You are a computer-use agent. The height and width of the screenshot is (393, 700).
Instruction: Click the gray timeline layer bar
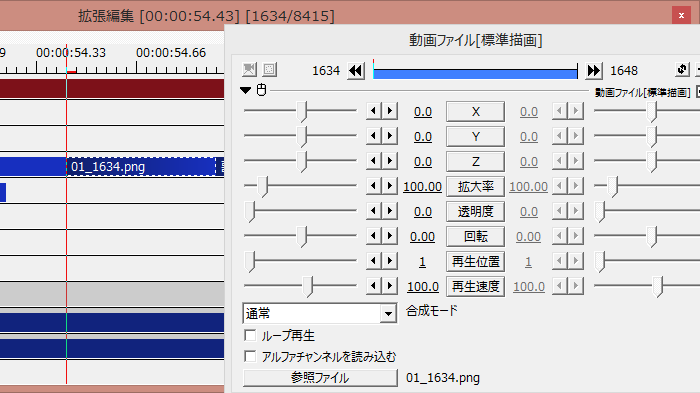(x=112, y=294)
